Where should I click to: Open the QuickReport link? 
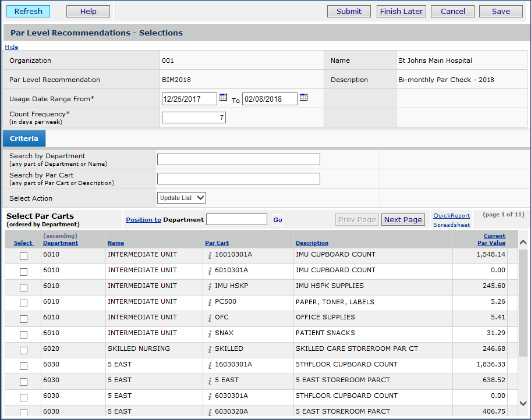click(451, 216)
